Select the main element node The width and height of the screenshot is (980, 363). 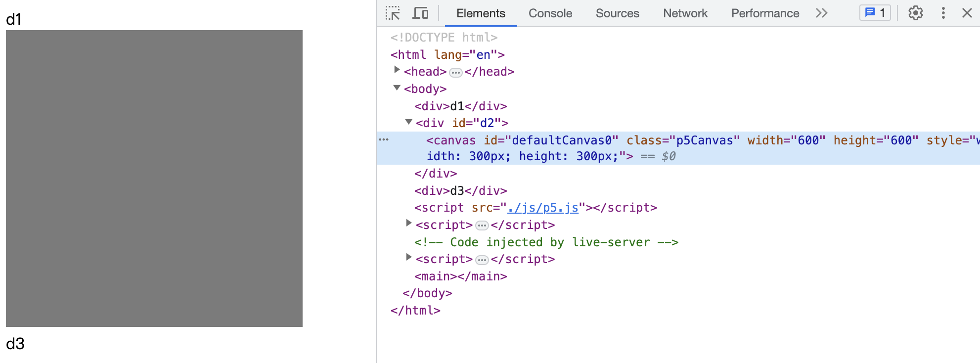pyautogui.click(x=461, y=276)
